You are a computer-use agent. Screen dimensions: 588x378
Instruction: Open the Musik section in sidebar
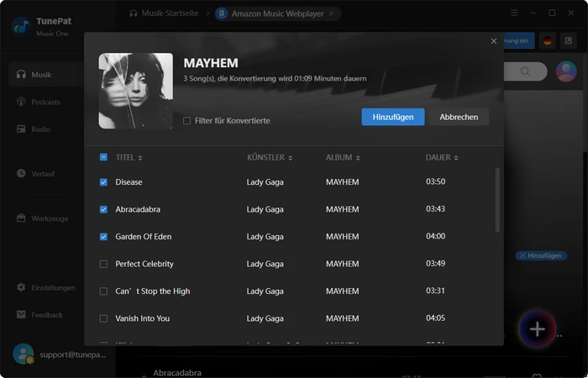(x=46, y=75)
